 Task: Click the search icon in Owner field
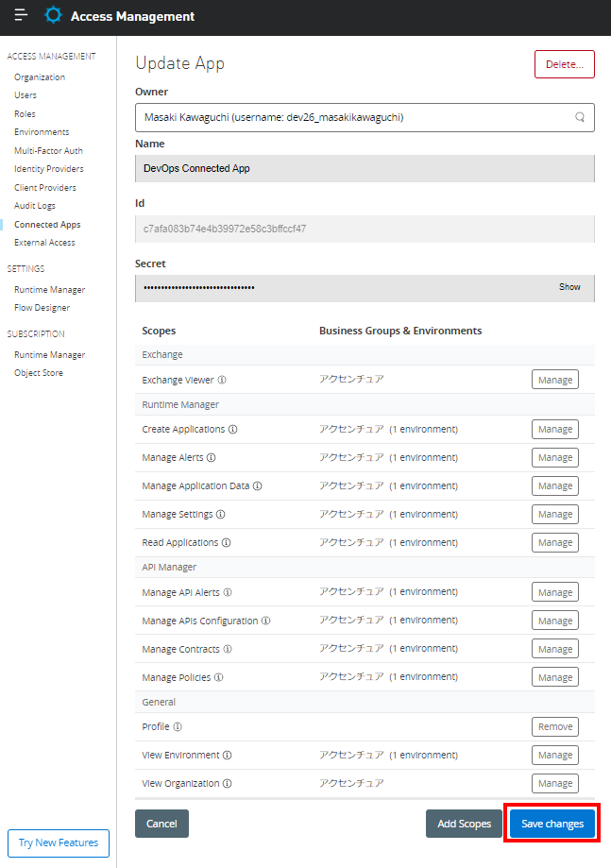click(x=580, y=117)
